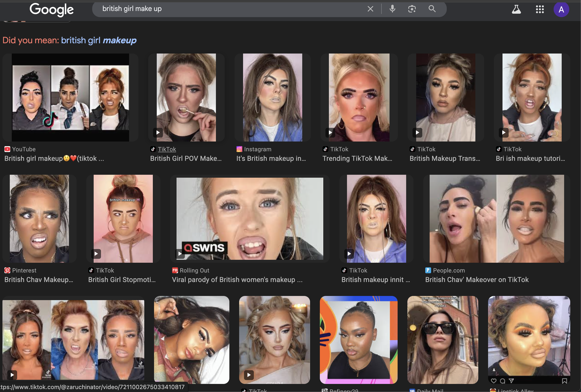Click the Instagram source label
Viewport: 581px width, 392px height.
257,149
